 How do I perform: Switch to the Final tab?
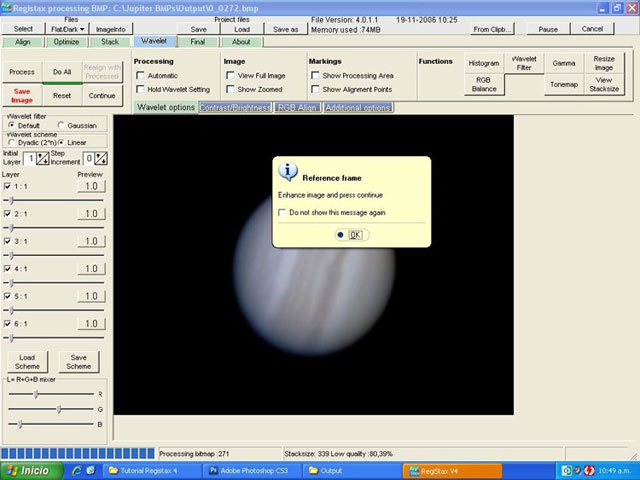click(198, 42)
